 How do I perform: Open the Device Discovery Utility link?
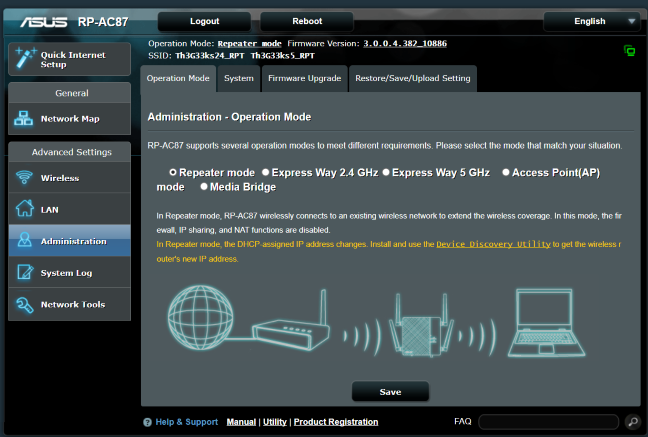click(x=493, y=244)
